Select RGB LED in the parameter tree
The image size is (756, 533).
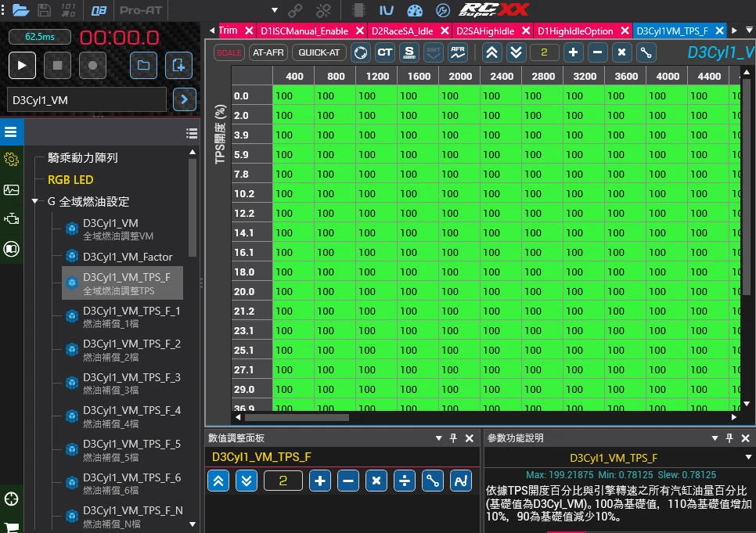[x=70, y=180]
